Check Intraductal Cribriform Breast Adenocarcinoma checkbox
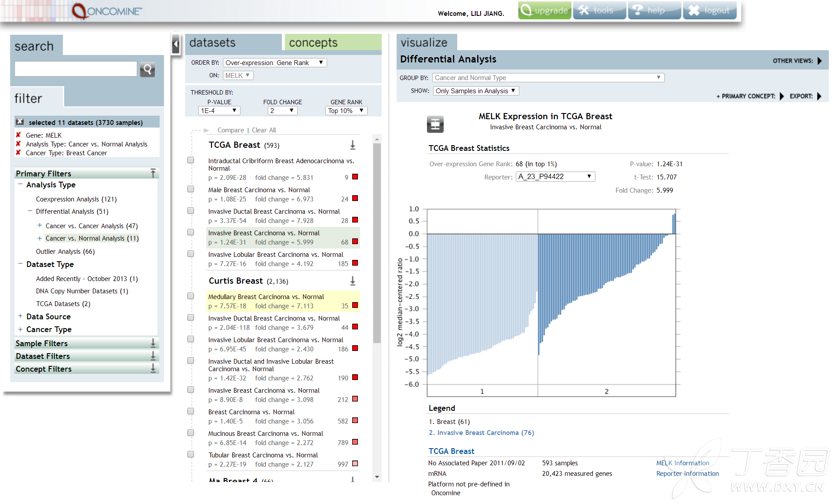The width and height of the screenshot is (835, 504). coord(191,160)
